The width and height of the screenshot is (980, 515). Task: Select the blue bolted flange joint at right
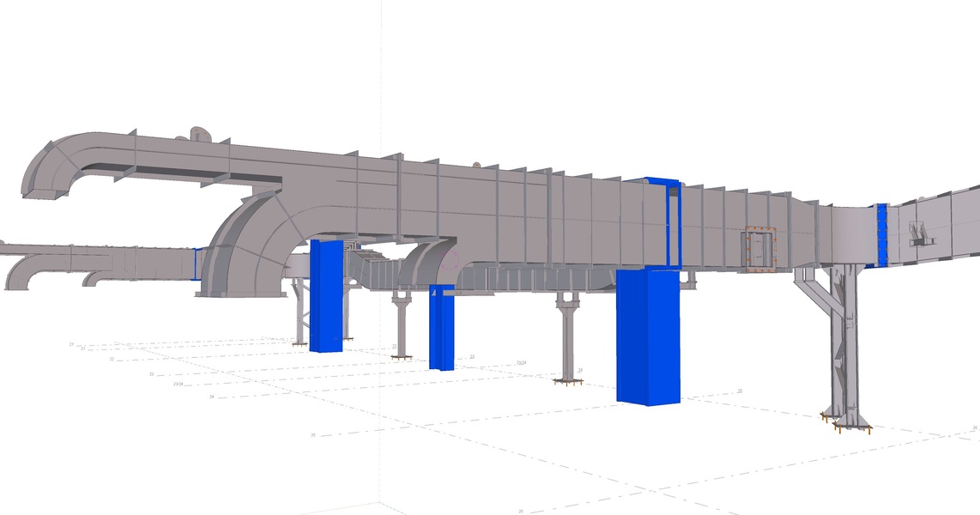pos(881,235)
